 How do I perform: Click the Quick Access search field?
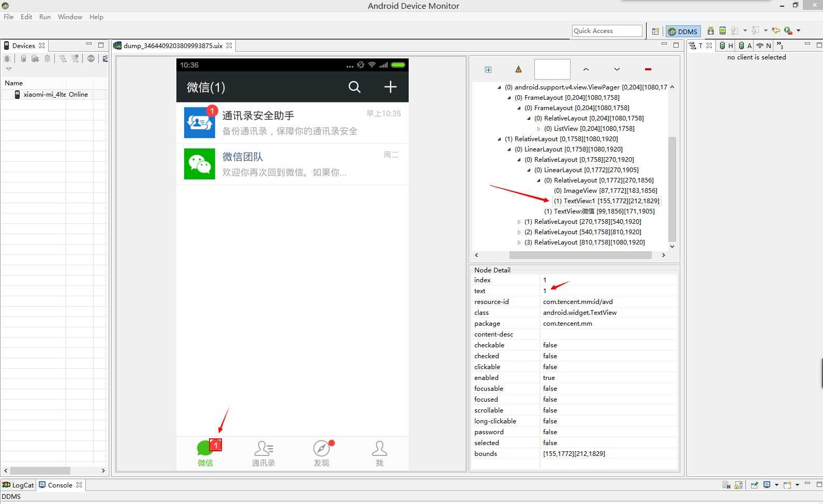click(607, 30)
